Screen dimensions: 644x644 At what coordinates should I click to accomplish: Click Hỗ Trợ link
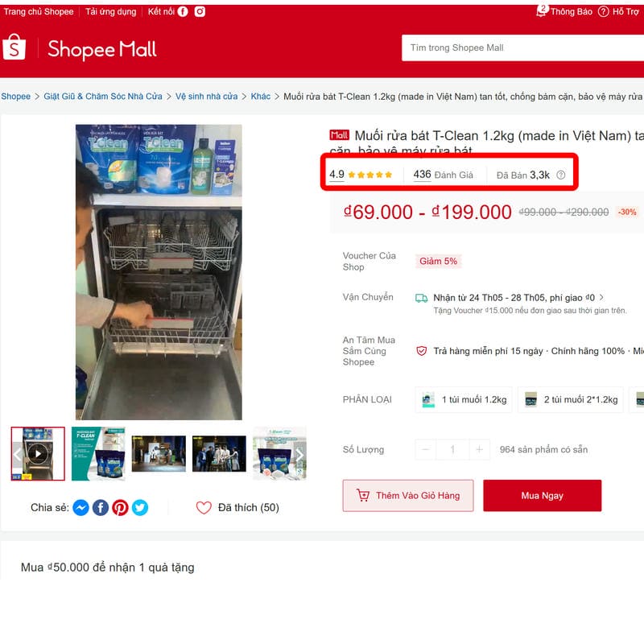625,11
